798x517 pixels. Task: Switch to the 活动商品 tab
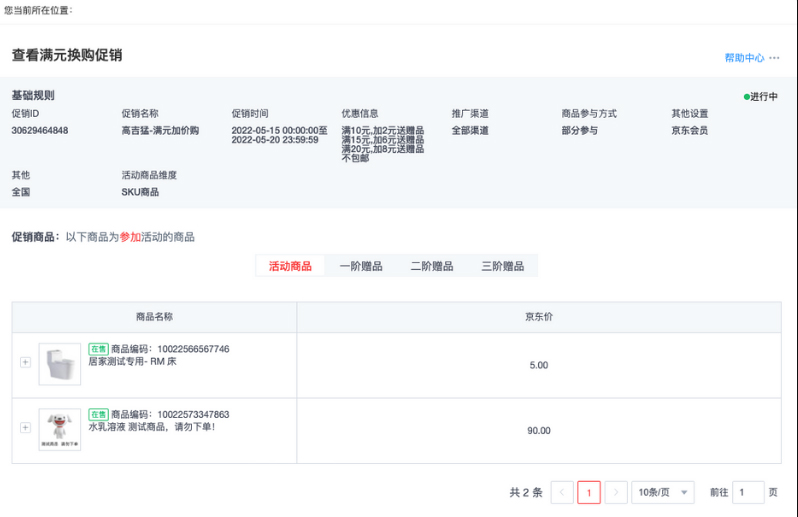pyautogui.click(x=290, y=266)
